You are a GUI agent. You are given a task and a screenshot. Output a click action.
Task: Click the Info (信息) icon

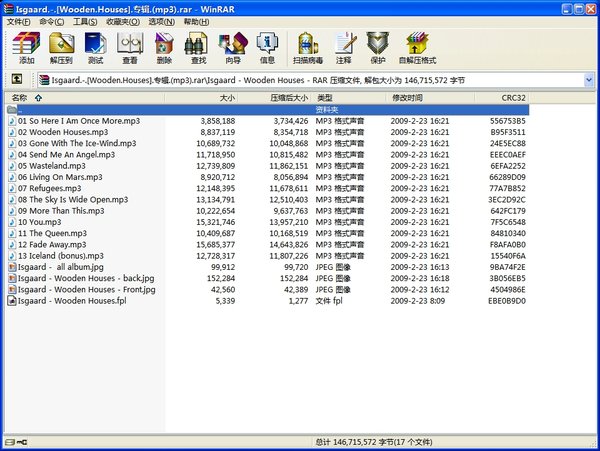[x=267, y=48]
